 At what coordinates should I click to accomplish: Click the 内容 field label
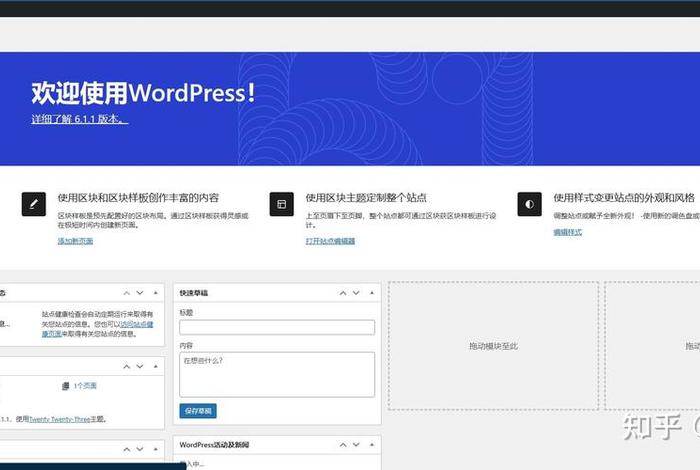tap(186, 345)
